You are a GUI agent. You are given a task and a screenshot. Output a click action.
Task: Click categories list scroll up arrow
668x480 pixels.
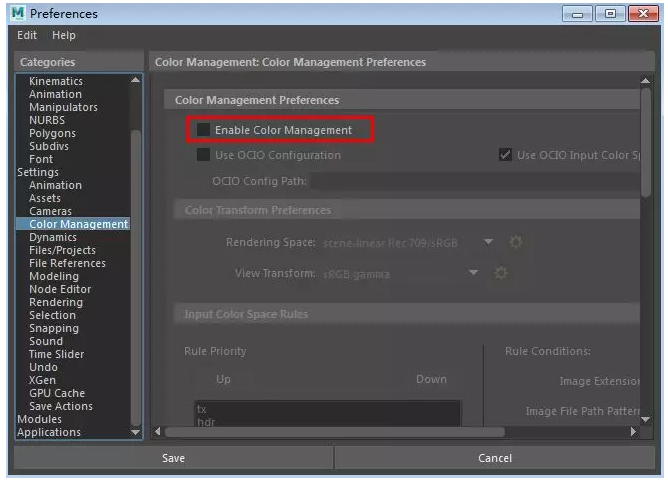[135, 80]
